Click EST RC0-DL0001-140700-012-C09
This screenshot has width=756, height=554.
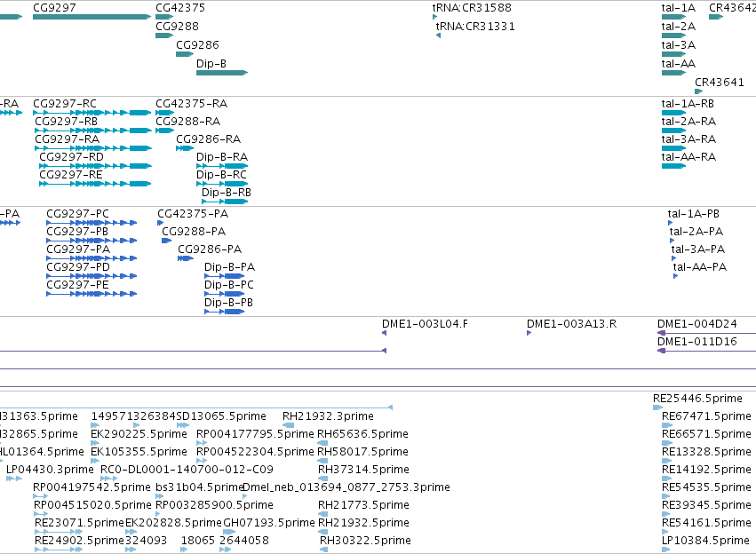[108, 479]
